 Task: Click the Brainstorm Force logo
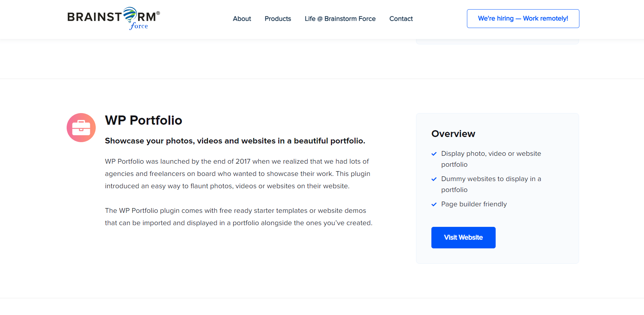113,18
